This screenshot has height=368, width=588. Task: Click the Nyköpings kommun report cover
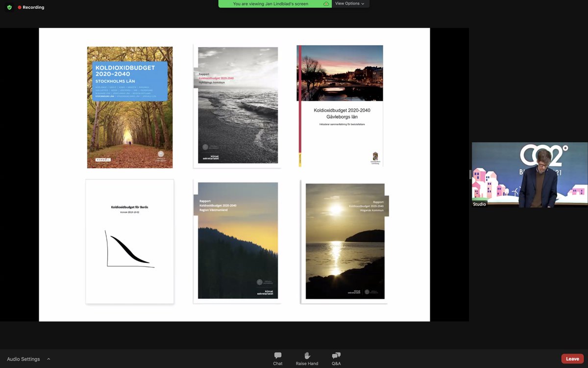238,105
